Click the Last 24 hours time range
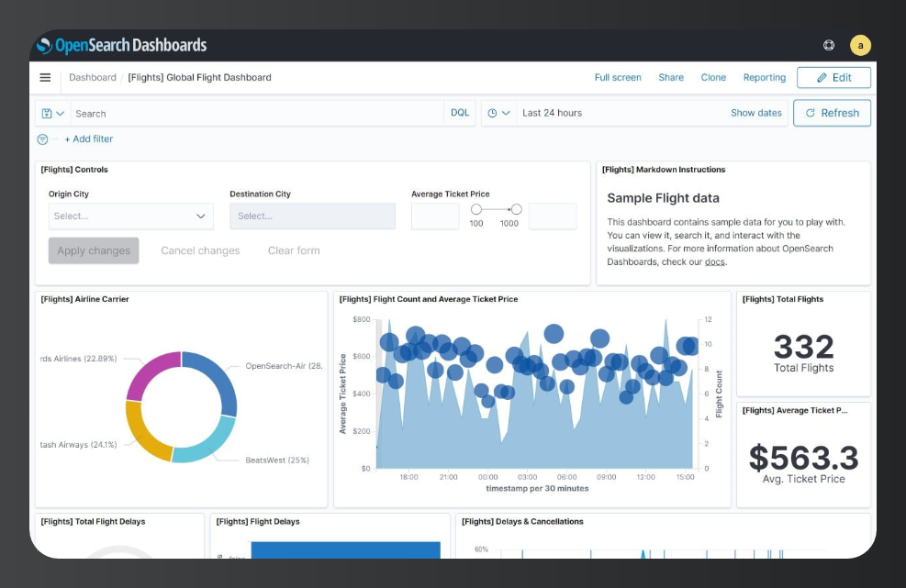Viewport: 906px width, 588px height. [x=552, y=113]
